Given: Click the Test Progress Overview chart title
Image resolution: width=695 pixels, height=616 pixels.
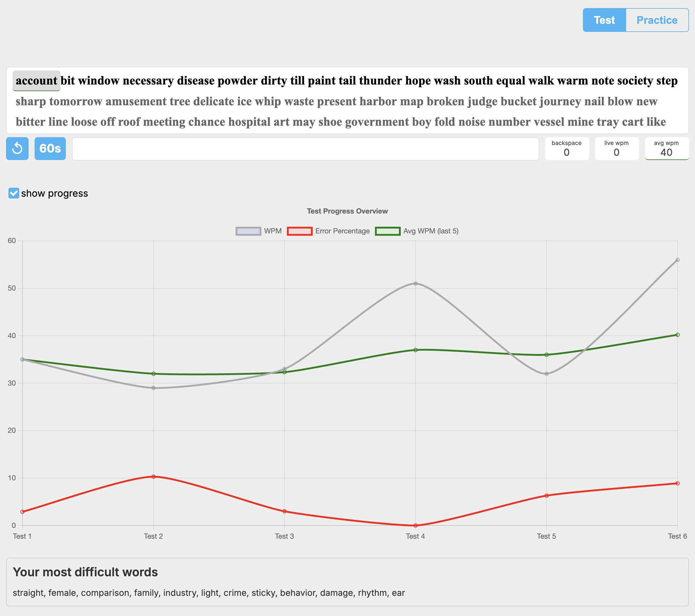Looking at the screenshot, I should (x=347, y=211).
